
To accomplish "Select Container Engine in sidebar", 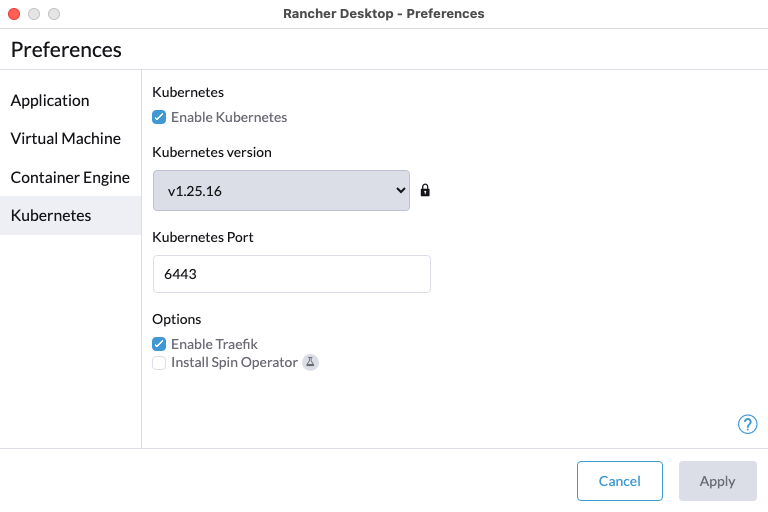I will [x=70, y=177].
